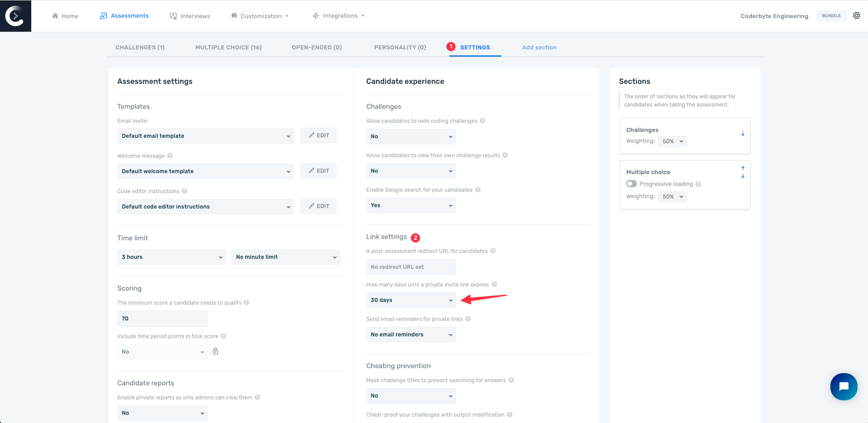Open the Default email template dropdown
The width and height of the screenshot is (868, 423).
click(205, 136)
